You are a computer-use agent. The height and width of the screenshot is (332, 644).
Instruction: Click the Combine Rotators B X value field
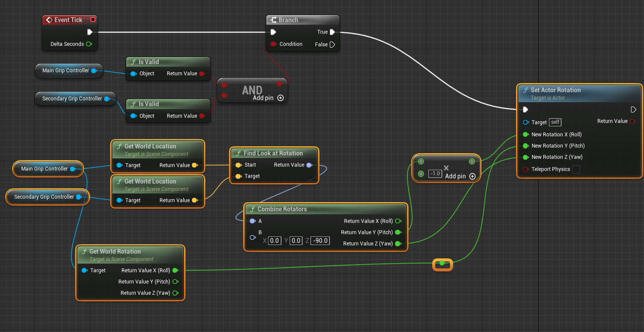click(x=274, y=241)
